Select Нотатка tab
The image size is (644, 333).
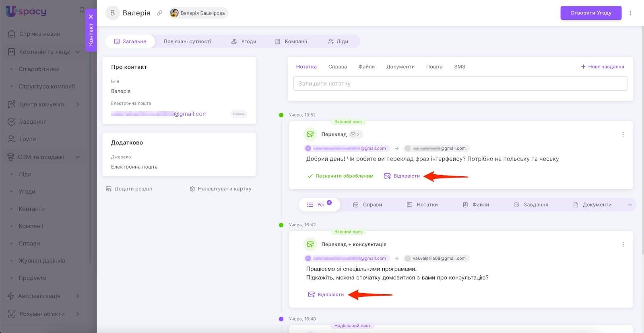click(x=306, y=67)
